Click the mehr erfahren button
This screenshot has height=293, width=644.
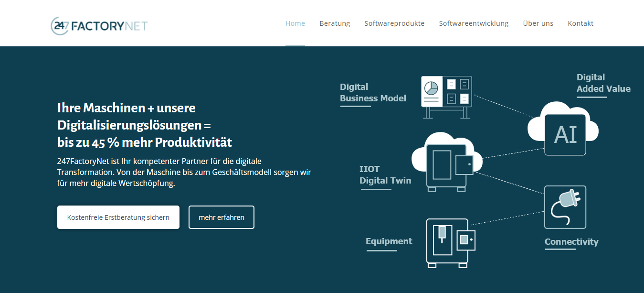(x=222, y=217)
